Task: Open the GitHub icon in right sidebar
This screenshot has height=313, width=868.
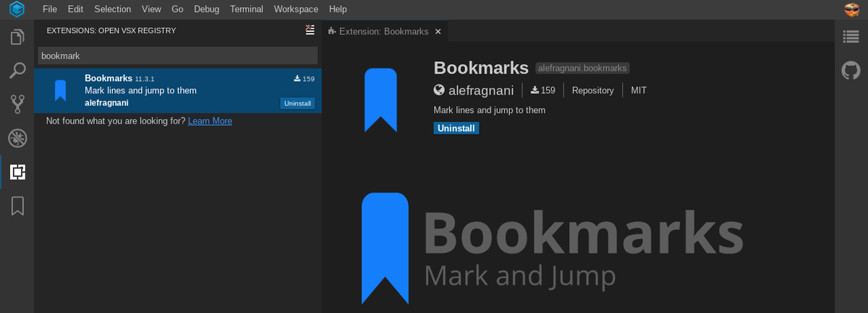Action: [851, 70]
